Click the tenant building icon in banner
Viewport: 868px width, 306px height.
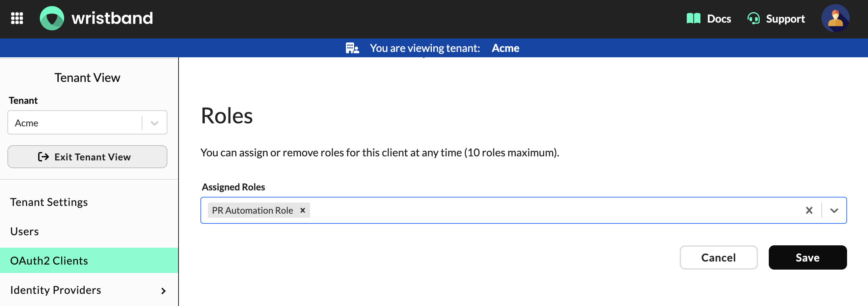click(x=352, y=48)
